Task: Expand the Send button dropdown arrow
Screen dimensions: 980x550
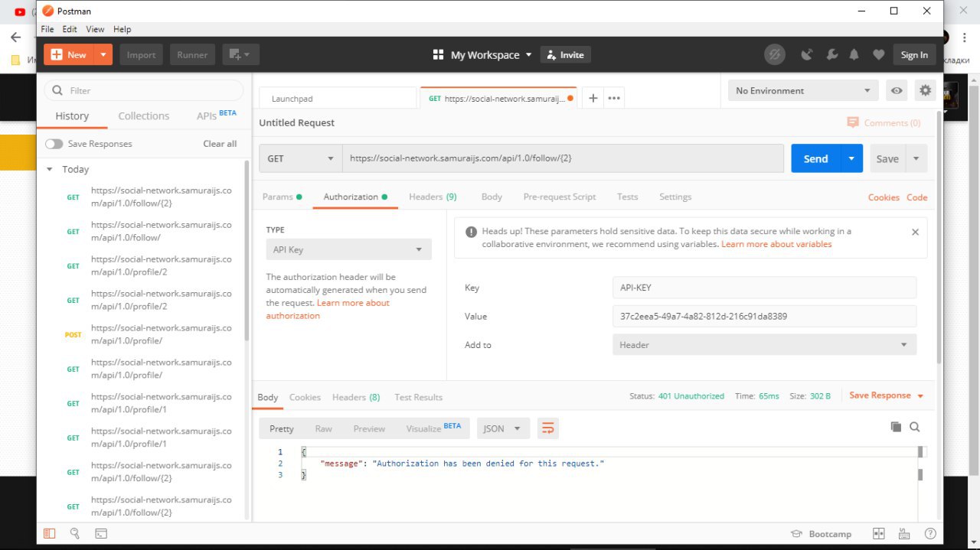Action: click(x=851, y=158)
